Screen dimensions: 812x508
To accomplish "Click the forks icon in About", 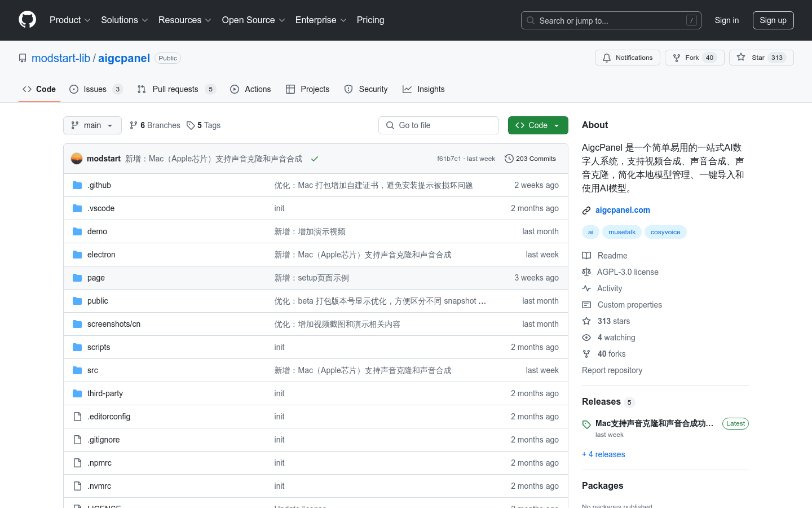I will tap(586, 354).
